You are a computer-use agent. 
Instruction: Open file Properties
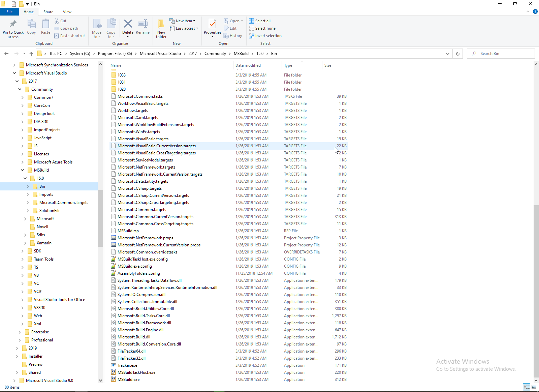[213, 29]
